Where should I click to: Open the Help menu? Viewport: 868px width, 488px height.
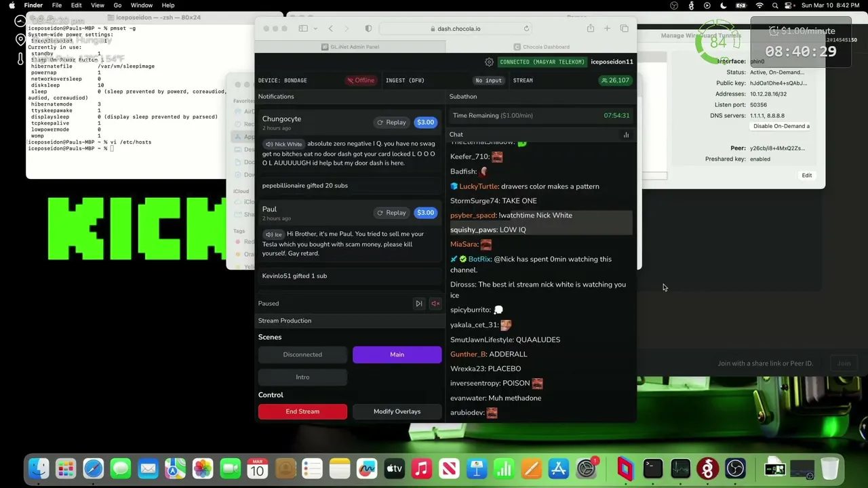tap(168, 5)
